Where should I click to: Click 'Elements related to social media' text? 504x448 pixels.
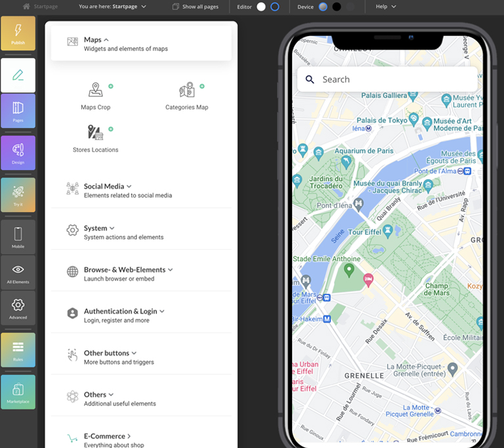(x=128, y=195)
